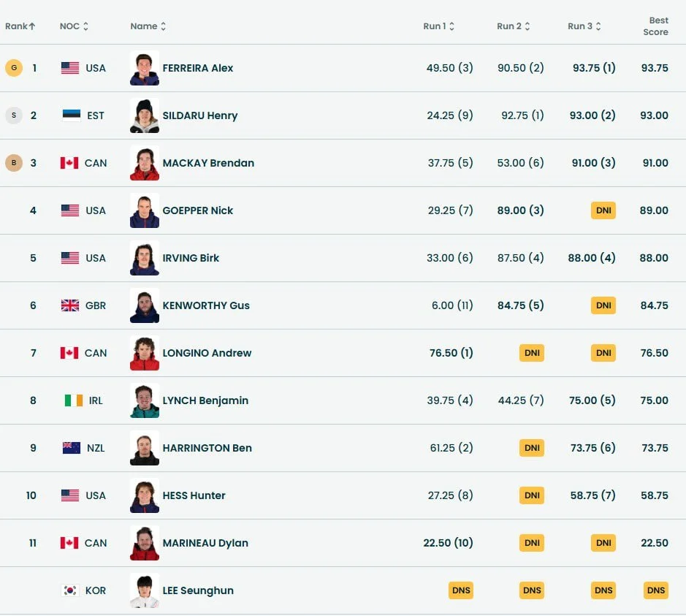The image size is (686, 616).
Task: Click LEE Seunghun's profile photo
Action: point(145,590)
